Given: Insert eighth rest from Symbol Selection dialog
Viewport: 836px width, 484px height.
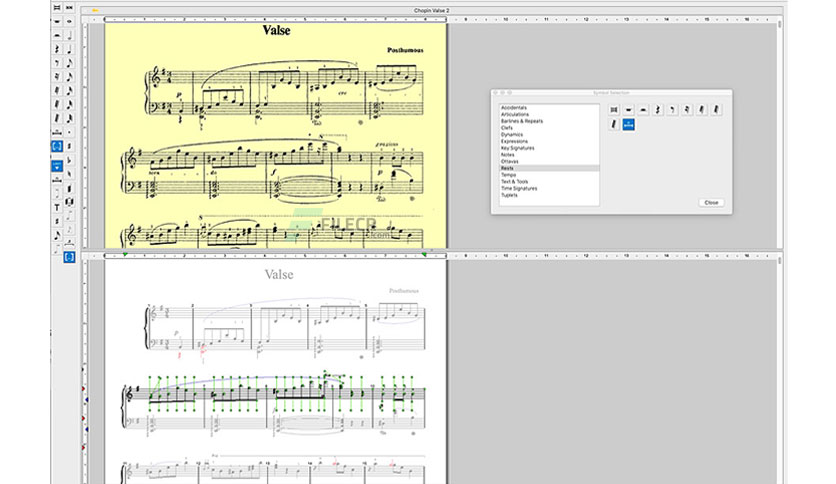Looking at the screenshot, I should point(672,110).
